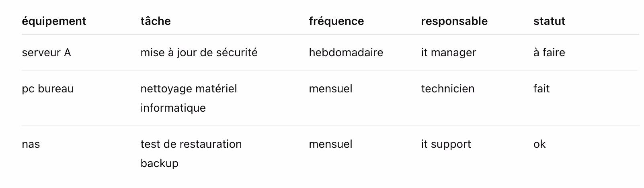Select the technicien cell
The width and height of the screenshot is (644, 188).
pos(447,89)
